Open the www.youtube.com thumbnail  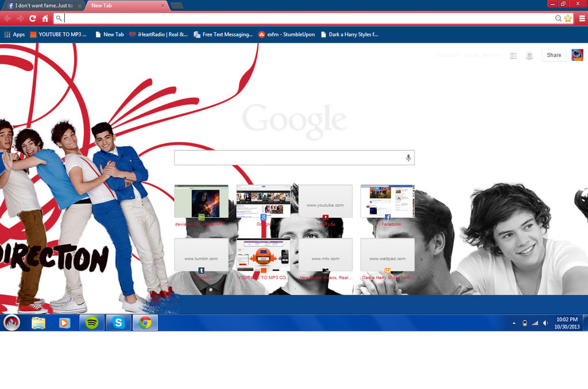pyautogui.click(x=325, y=201)
